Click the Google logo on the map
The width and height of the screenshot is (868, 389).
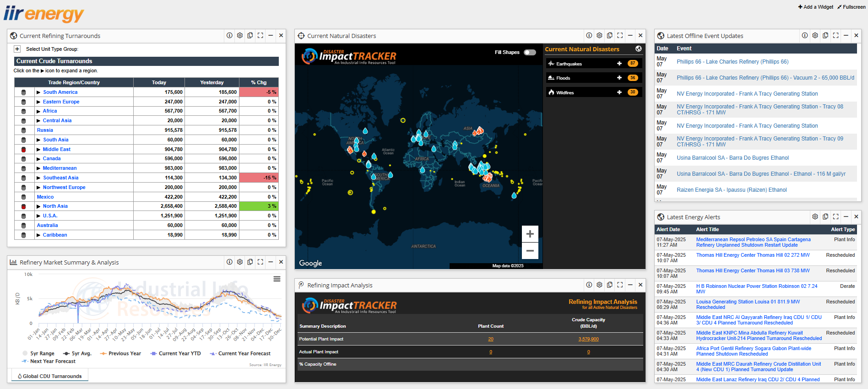(310, 263)
